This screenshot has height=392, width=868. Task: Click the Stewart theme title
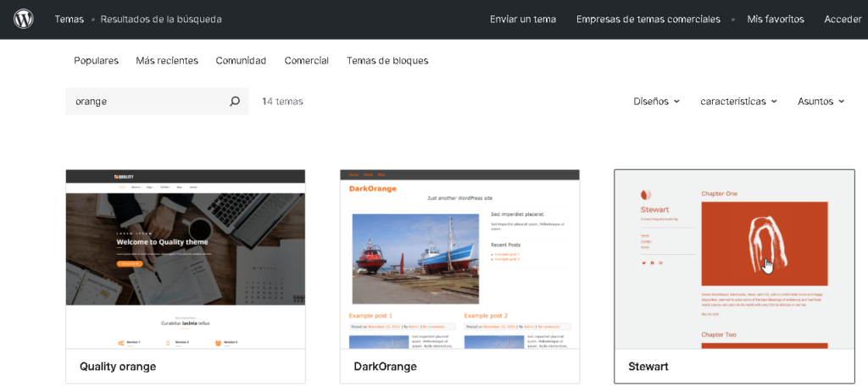point(648,367)
